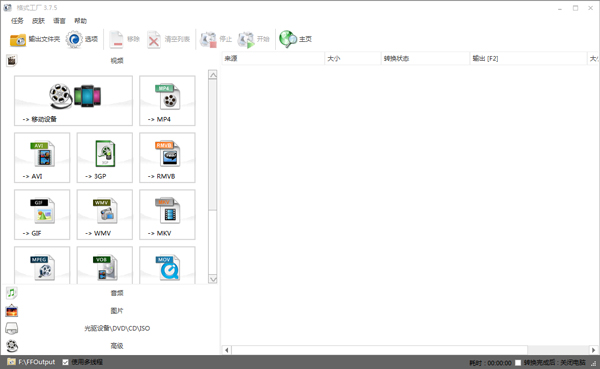Select the 移动设备 mobile device conversion tile
600x369 pixels.
[x=73, y=101]
